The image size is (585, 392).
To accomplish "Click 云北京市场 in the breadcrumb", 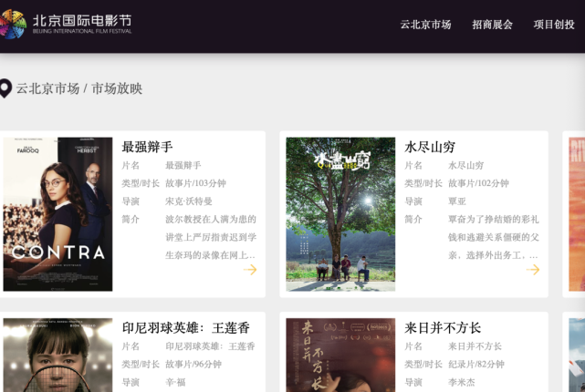I will coord(47,88).
